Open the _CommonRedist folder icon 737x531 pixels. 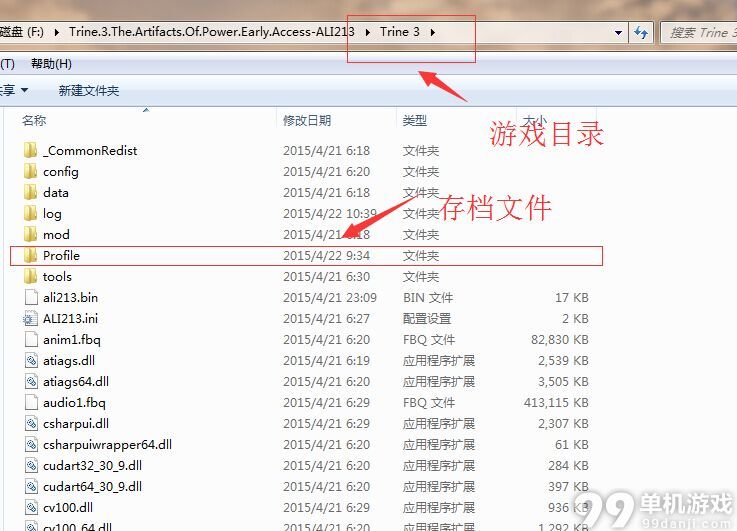click(x=31, y=150)
